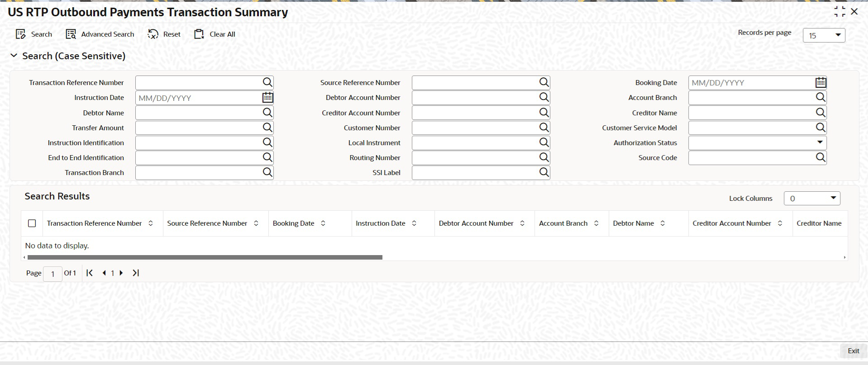
Task: Sort by Booking Date column
Action: (x=323, y=223)
